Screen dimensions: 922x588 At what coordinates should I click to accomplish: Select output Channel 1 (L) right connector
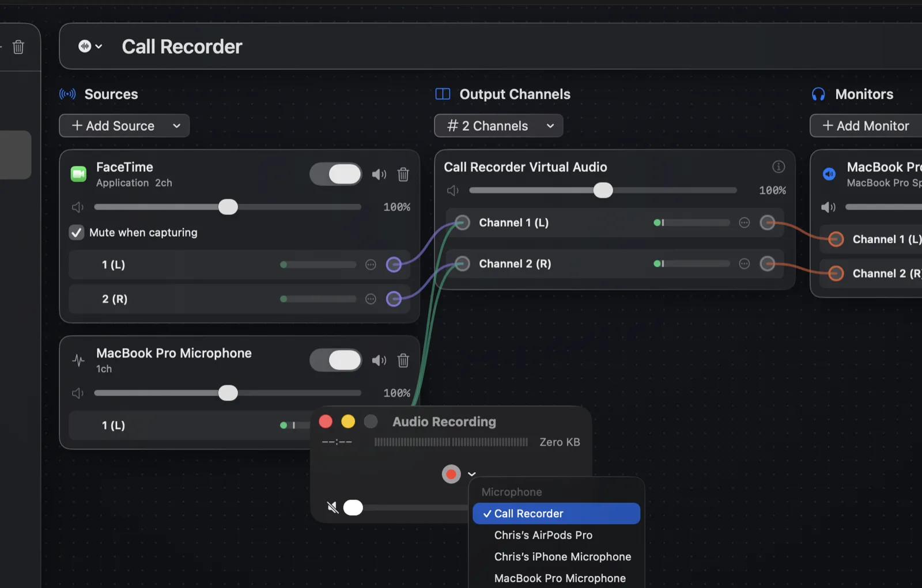click(x=767, y=223)
